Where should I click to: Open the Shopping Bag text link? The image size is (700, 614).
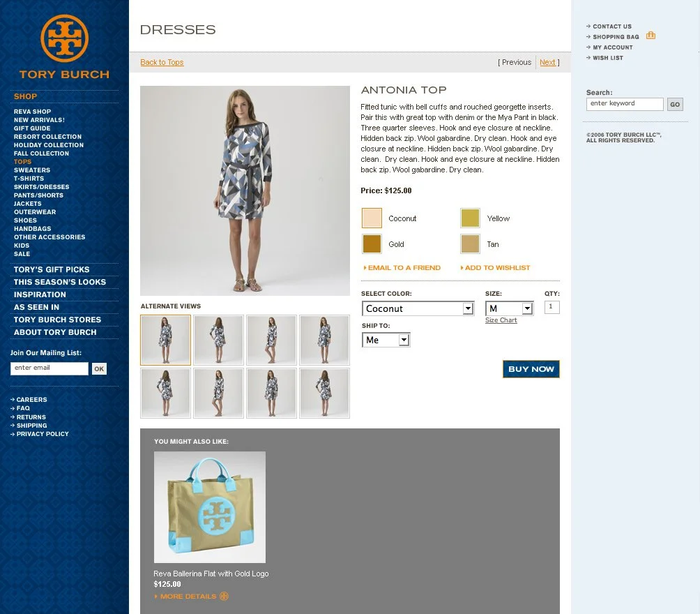pyautogui.click(x=616, y=37)
